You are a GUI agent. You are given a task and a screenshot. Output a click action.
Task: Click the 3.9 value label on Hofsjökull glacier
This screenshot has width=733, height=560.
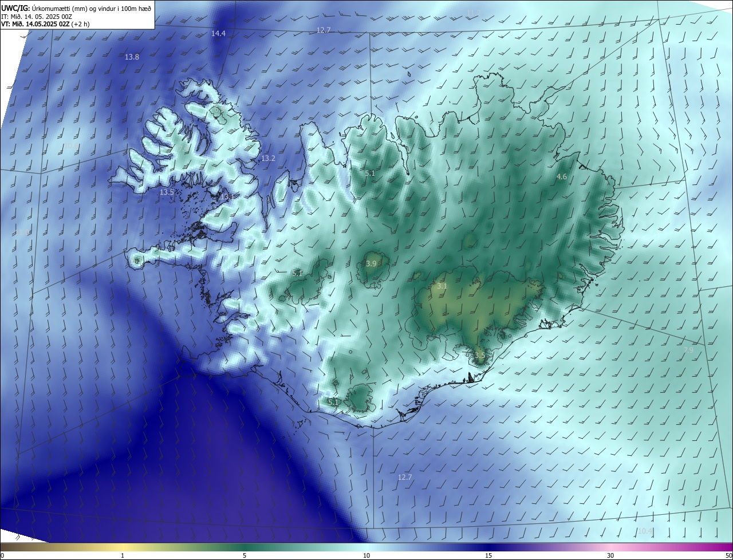[x=371, y=263]
